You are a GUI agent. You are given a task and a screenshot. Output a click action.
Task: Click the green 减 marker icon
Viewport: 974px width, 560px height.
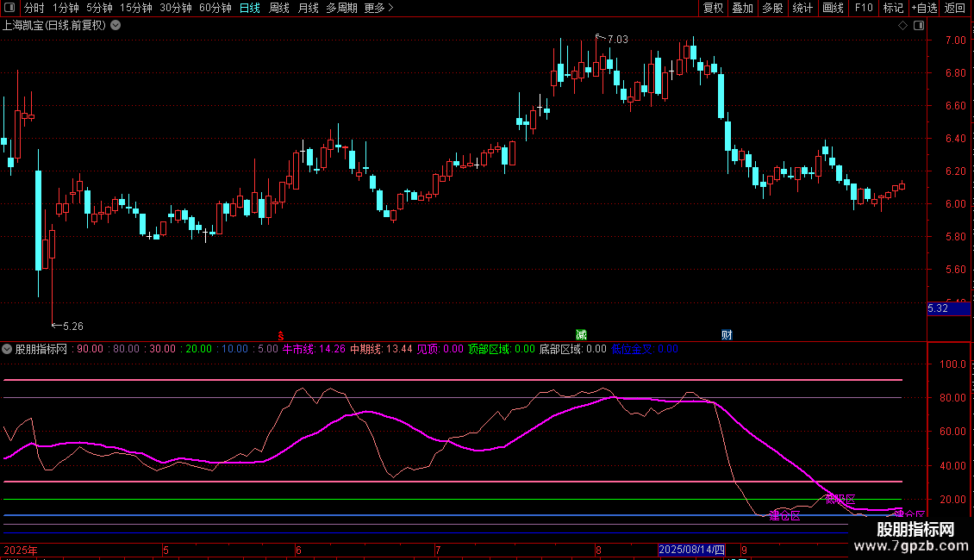click(x=582, y=335)
